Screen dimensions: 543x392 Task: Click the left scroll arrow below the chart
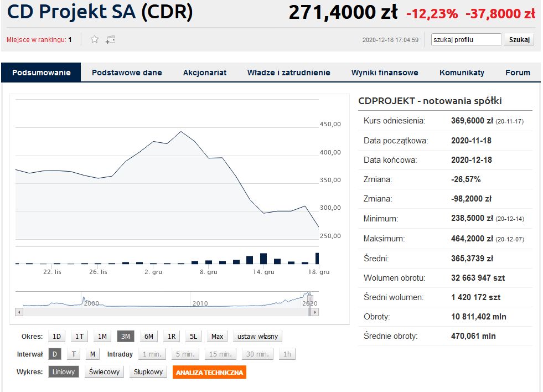click(19, 312)
